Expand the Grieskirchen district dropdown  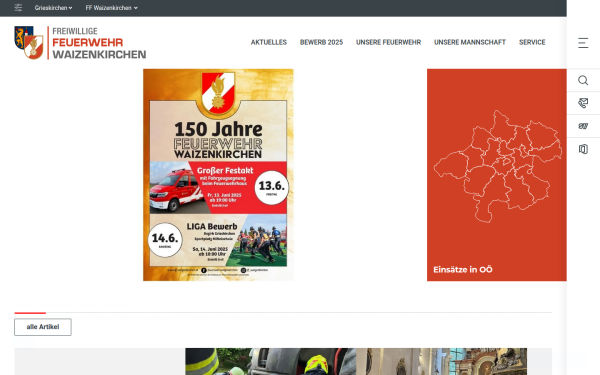[53, 8]
